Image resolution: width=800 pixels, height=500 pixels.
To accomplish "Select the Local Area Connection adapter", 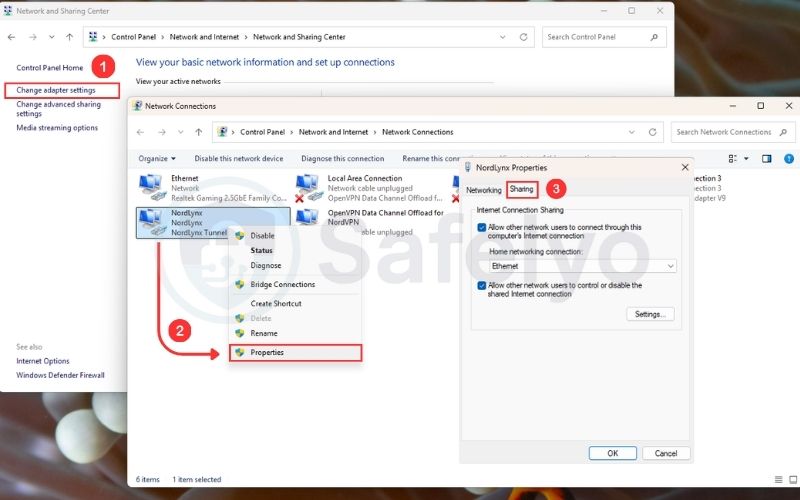I will [370, 188].
